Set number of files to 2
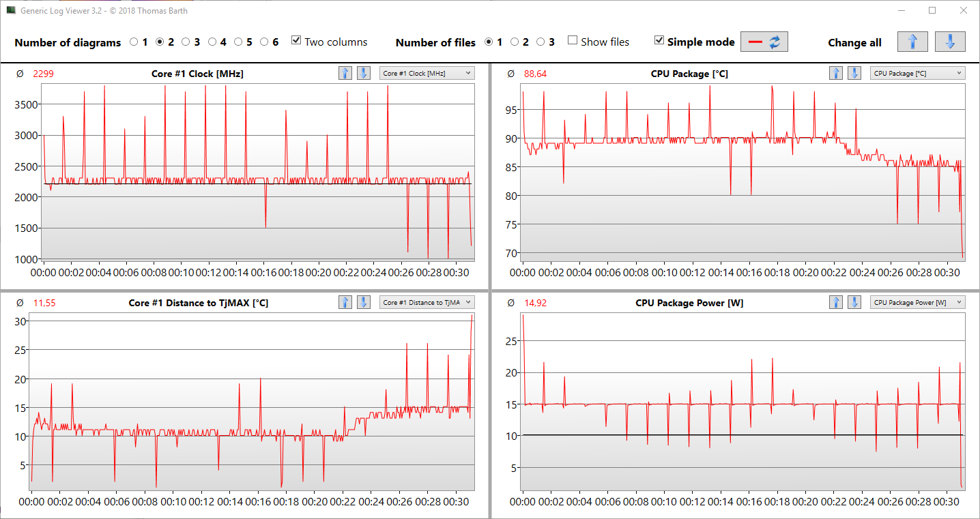This screenshot has width=980, height=519. (x=515, y=42)
